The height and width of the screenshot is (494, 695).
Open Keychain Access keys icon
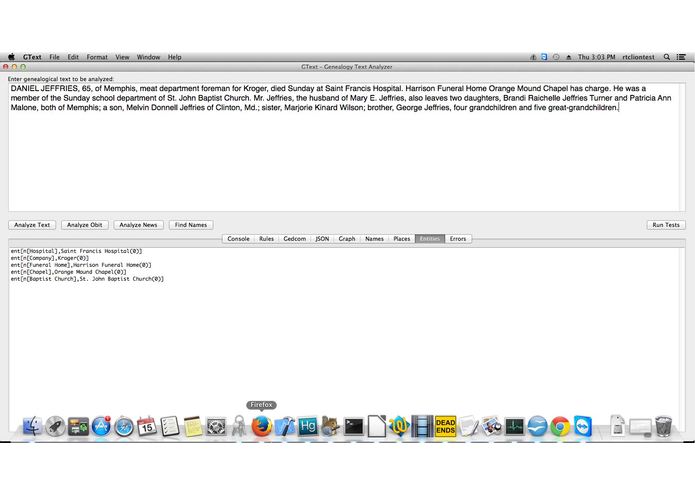[239, 426]
